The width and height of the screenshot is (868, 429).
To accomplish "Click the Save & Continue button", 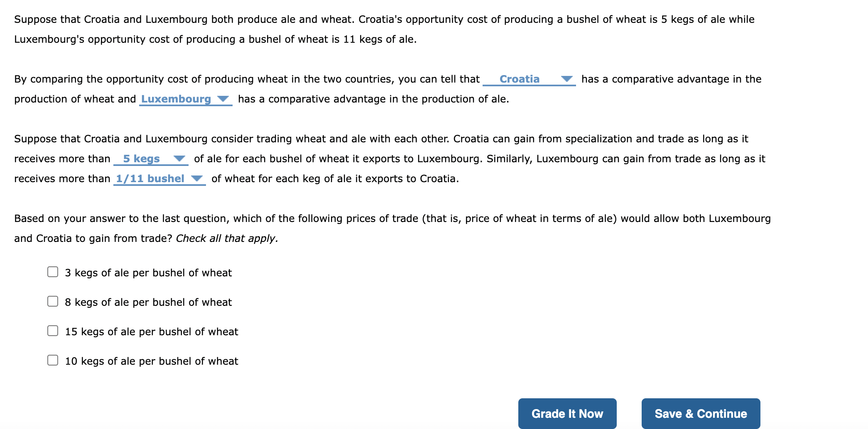I will click(x=700, y=413).
